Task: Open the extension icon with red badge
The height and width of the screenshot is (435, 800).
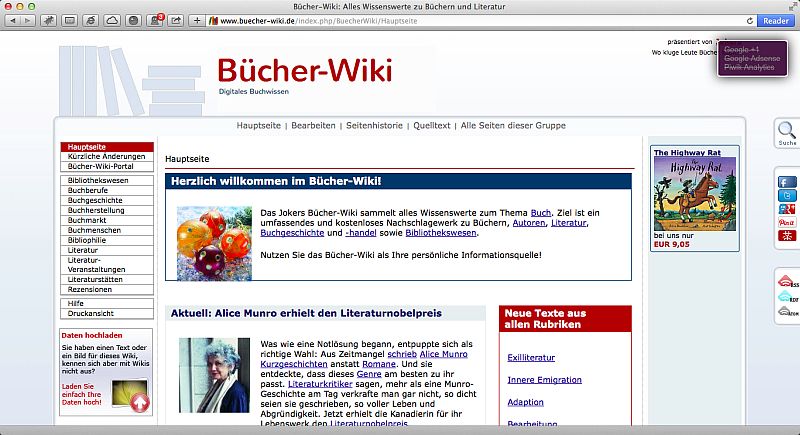Action: click(156, 20)
